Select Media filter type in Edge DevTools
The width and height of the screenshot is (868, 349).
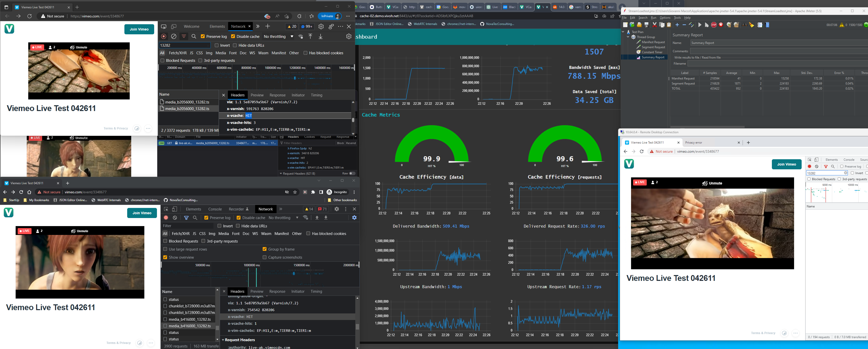(221, 53)
